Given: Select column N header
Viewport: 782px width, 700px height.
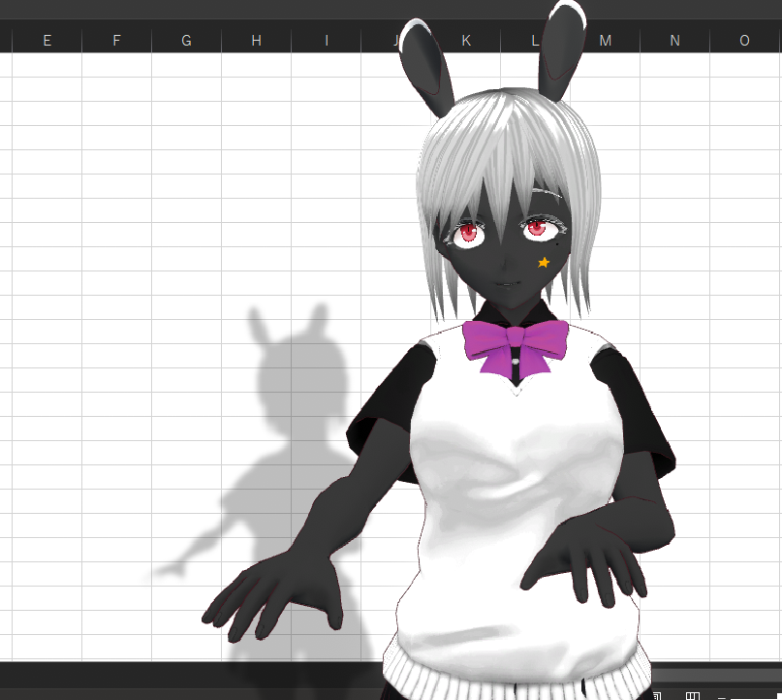Looking at the screenshot, I should click(x=674, y=41).
